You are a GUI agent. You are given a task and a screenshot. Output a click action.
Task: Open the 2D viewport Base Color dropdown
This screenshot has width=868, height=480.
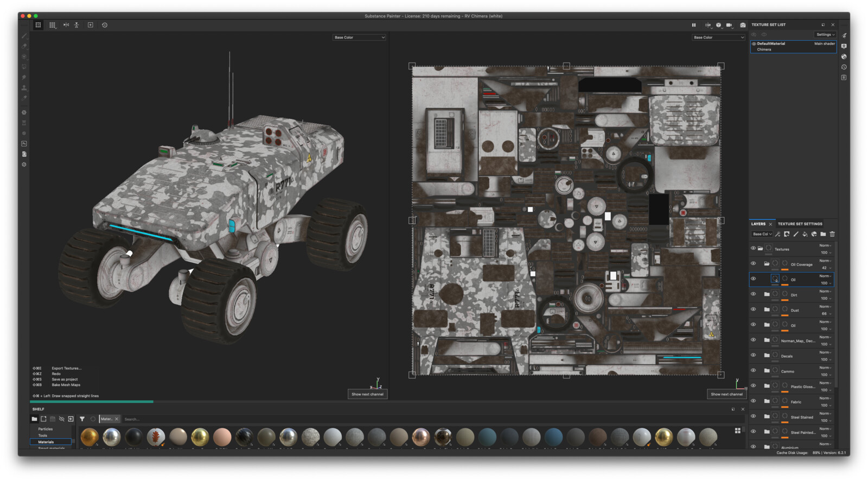coord(718,37)
